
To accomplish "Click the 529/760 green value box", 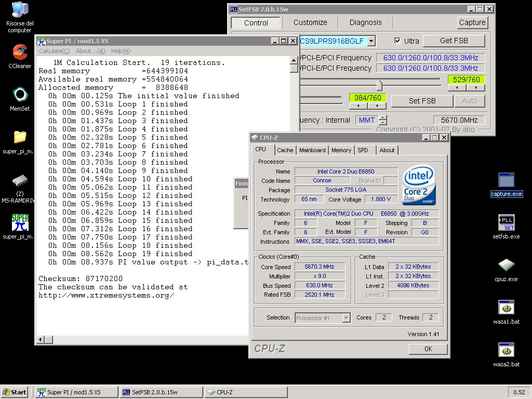I will click(x=466, y=79).
